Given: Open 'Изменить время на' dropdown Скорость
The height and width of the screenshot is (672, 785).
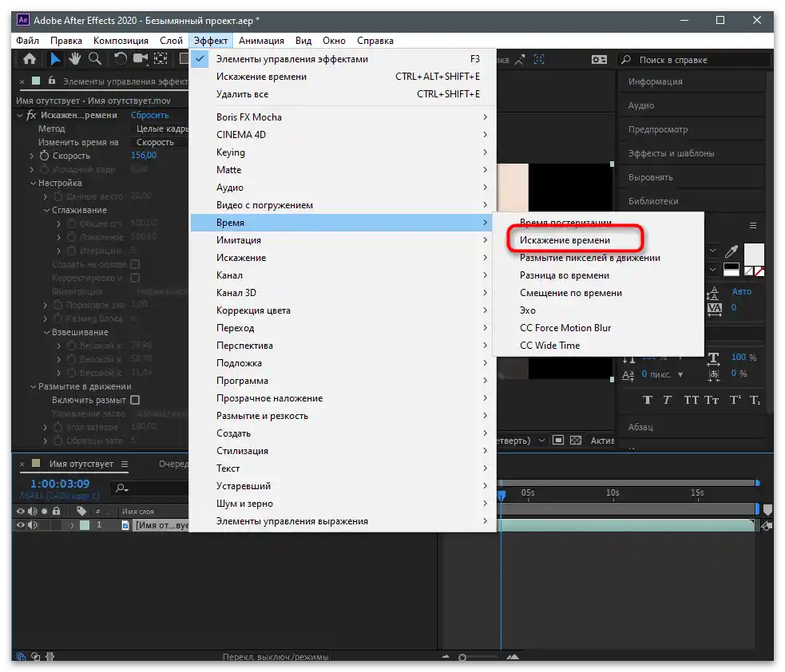Looking at the screenshot, I should pyautogui.click(x=159, y=142).
